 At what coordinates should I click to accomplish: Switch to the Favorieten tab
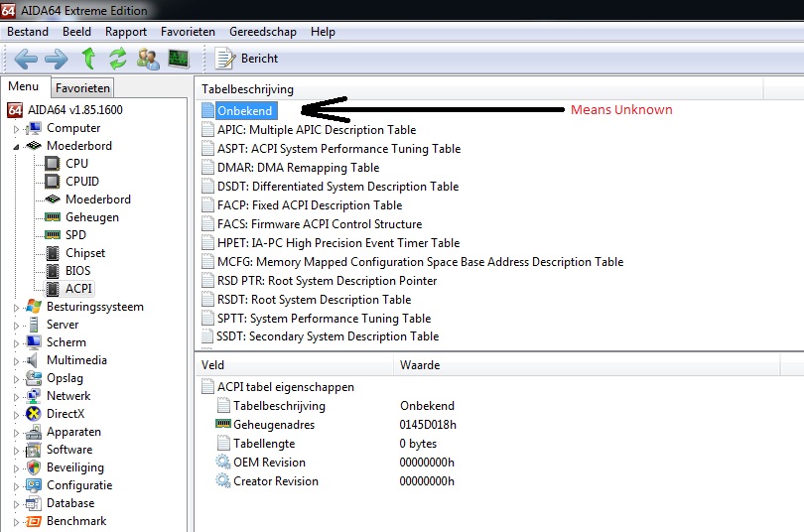click(82, 88)
